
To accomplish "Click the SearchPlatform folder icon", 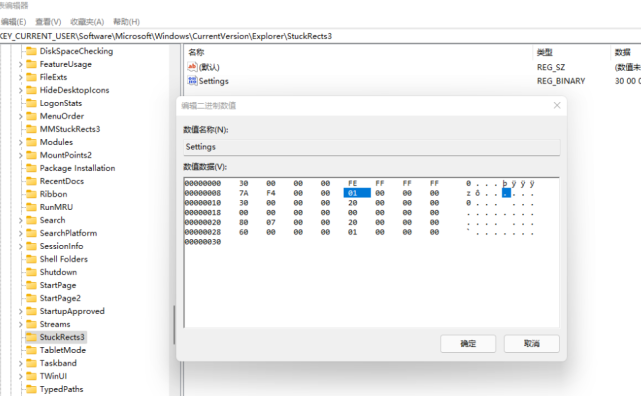I will click(31, 233).
